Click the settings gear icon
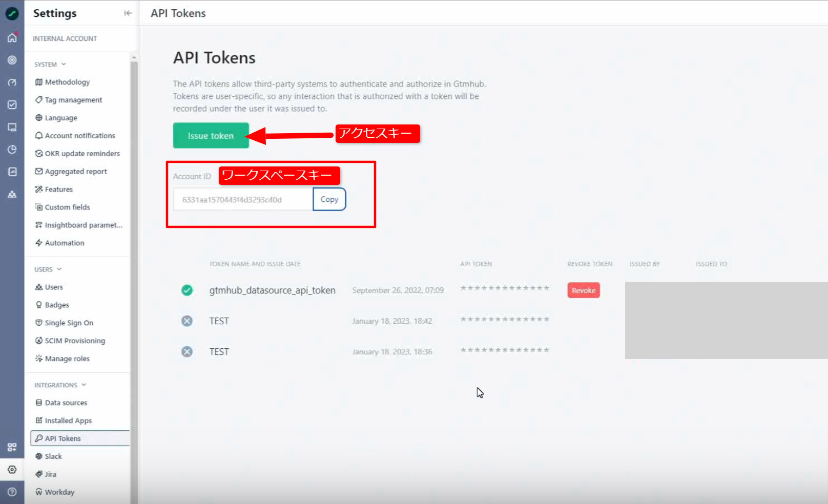Viewport: 828px width, 504px height. 12,469
